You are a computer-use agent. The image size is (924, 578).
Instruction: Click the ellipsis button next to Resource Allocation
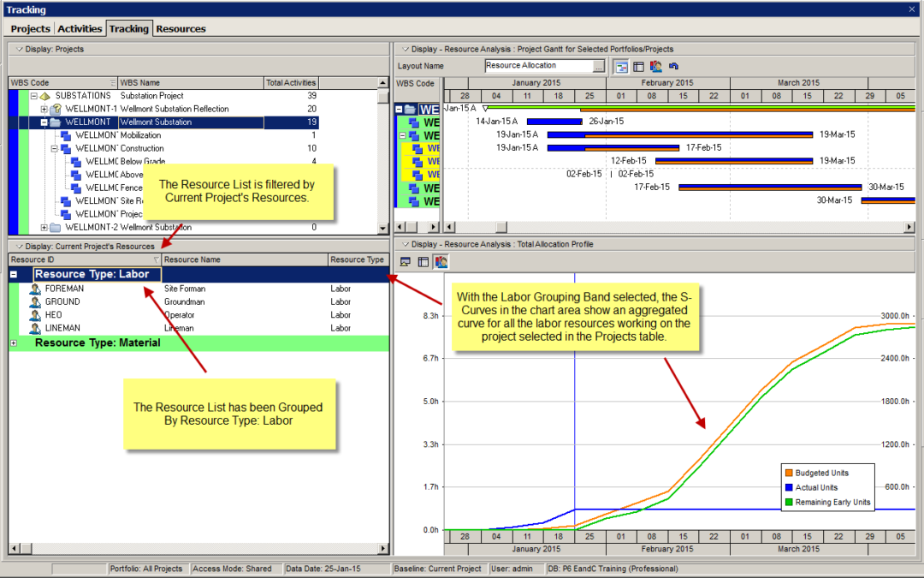click(599, 66)
